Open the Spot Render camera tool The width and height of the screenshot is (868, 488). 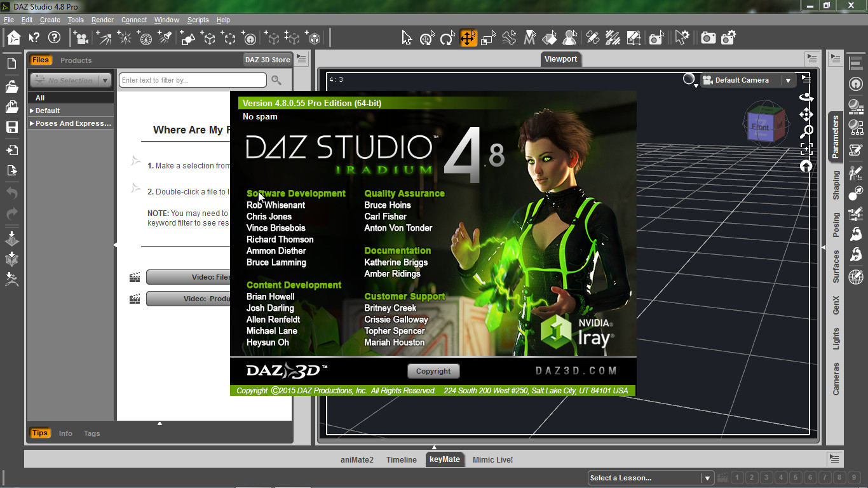coord(656,38)
